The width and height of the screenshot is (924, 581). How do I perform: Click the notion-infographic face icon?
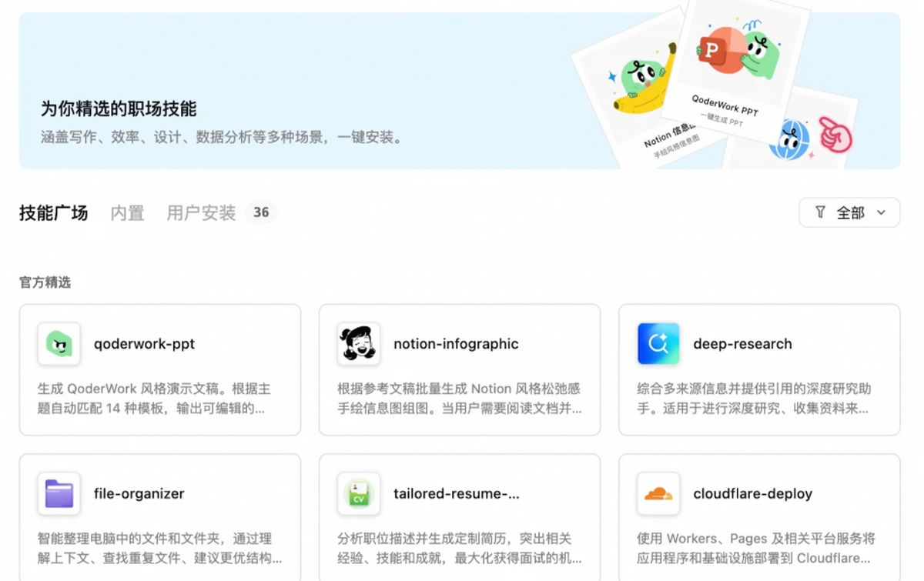pyautogui.click(x=359, y=344)
